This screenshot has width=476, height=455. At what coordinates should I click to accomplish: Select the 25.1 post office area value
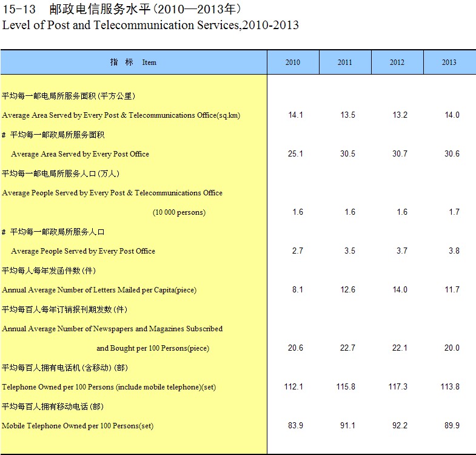[x=295, y=154]
